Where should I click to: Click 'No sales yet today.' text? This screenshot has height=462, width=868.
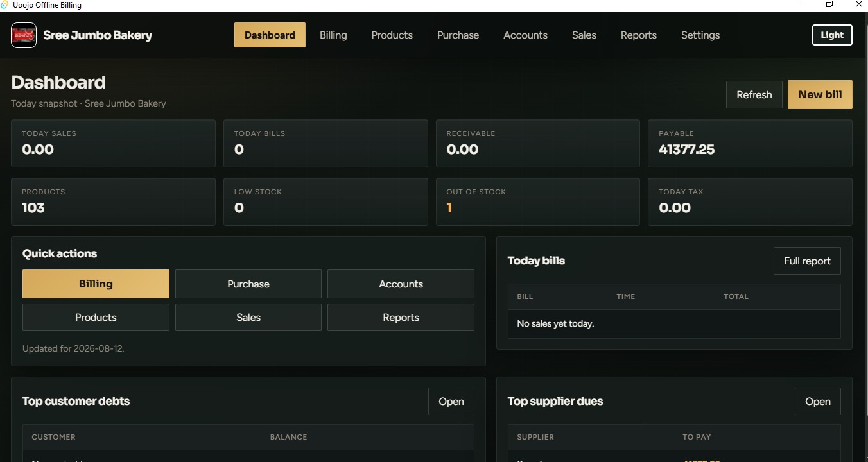pos(555,323)
